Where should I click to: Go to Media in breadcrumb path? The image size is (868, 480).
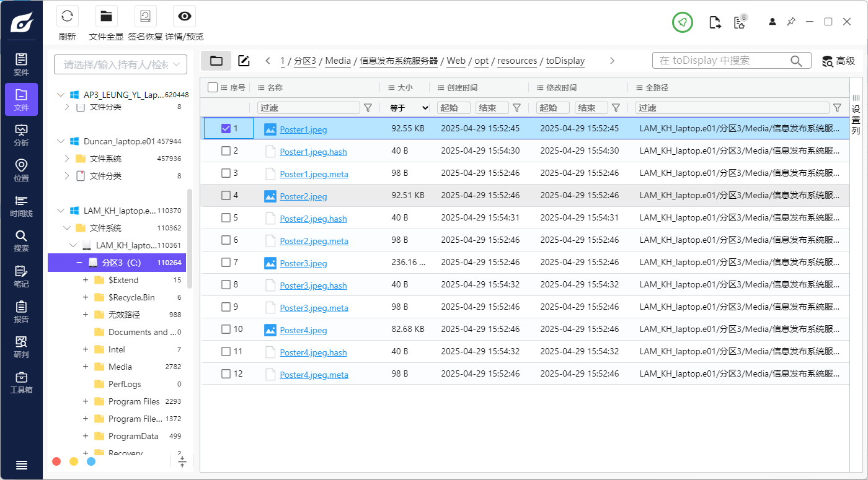(x=338, y=61)
